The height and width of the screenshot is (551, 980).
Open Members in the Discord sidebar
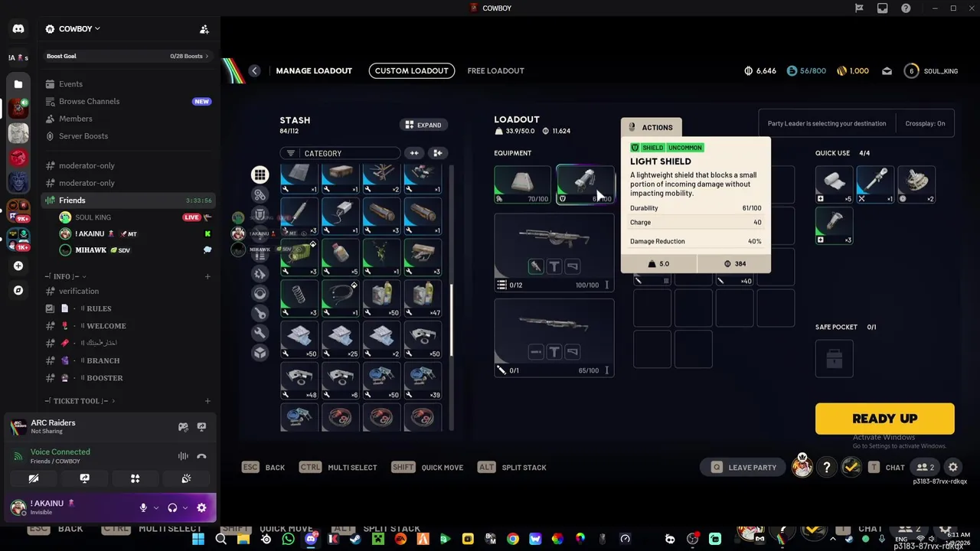click(x=129, y=119)
